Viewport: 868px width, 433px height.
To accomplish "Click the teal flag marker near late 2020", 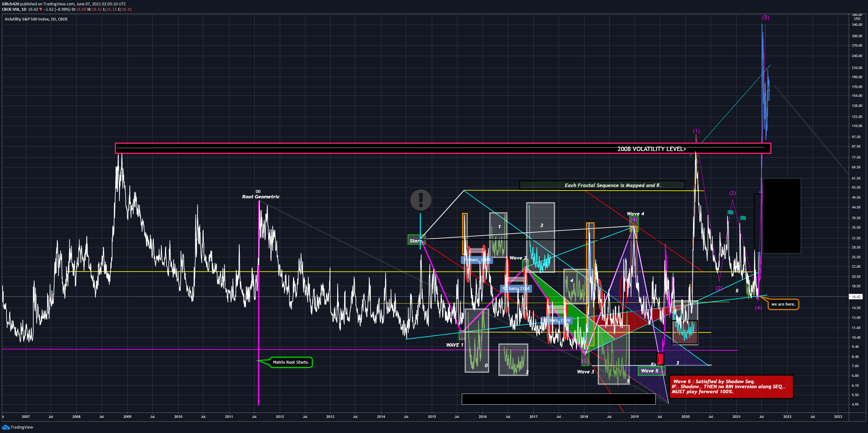I will pos(730,212).
